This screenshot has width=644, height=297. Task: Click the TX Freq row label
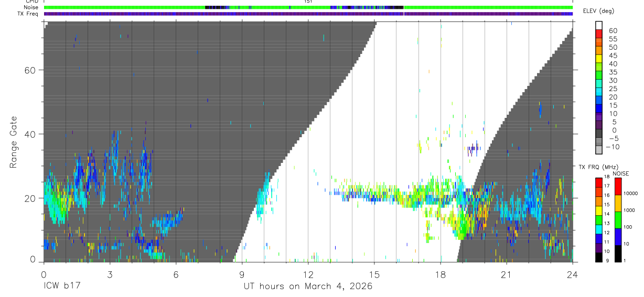[28, 14]
